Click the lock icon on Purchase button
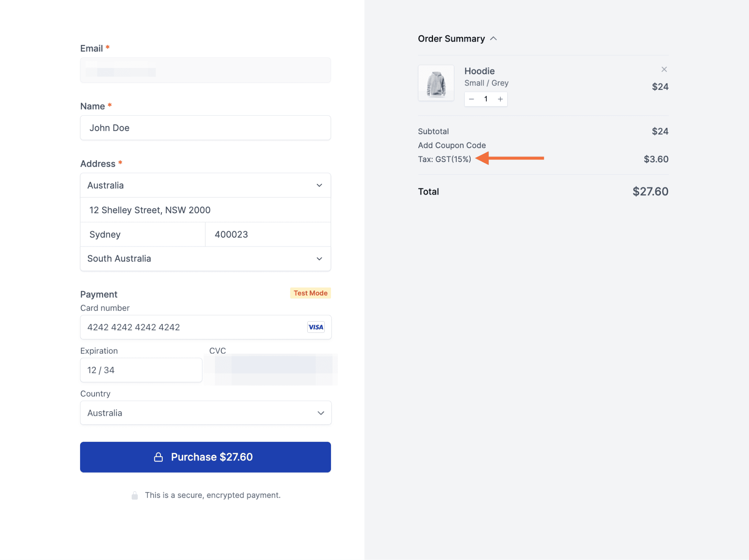749x560 pixels. coord(158,457)
